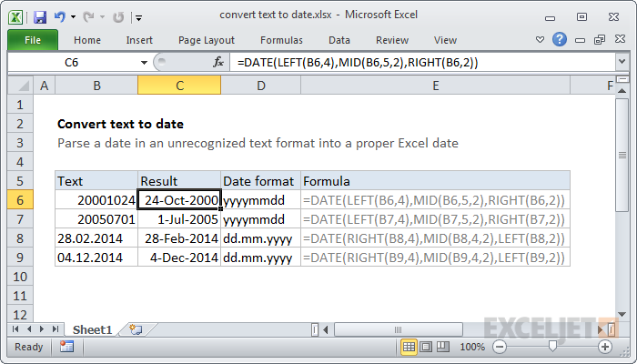Click the vertical scrollbar down arrow
This screenshot has width=637, height=364.
pyautogui.click(x=622, y=314)
